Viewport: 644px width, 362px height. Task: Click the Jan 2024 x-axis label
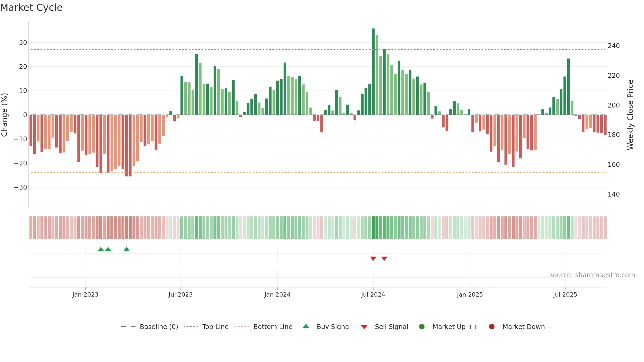pos(277,294)
